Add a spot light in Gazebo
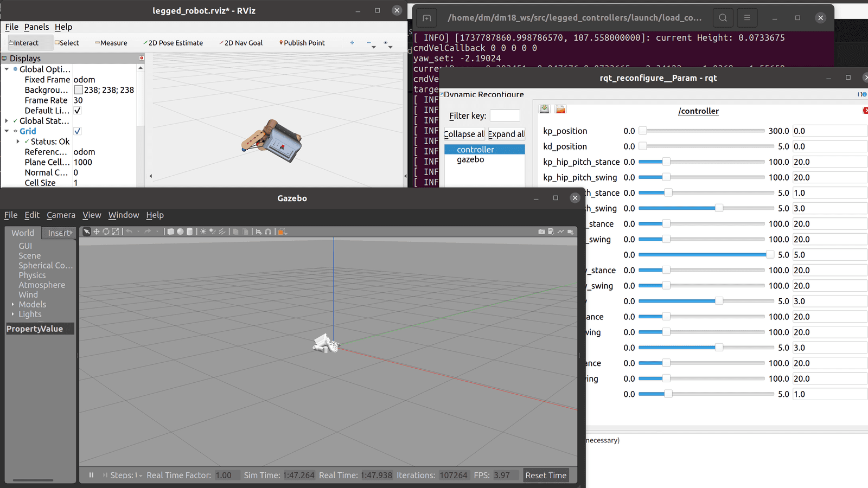868x488 pixels. pyautogui.click(x=213, y=232)
